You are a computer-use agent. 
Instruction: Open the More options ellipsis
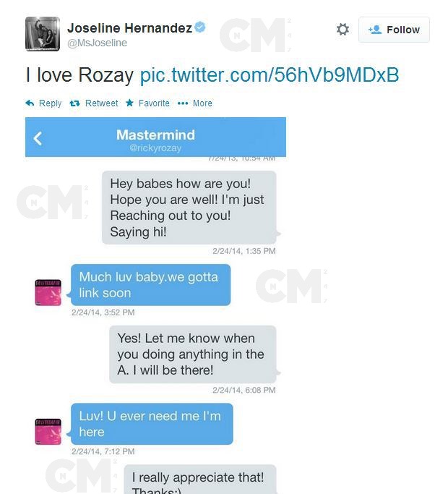183,103
